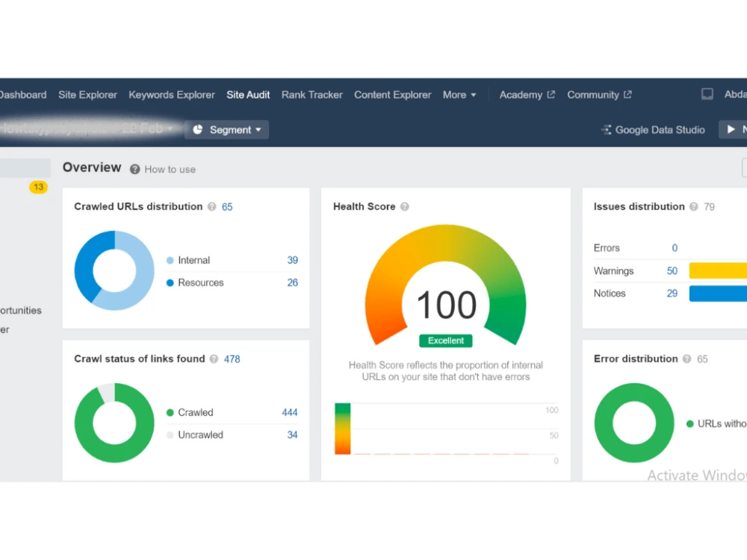Click the play arrow button
The image size is (747, 560).
point(731,129)
